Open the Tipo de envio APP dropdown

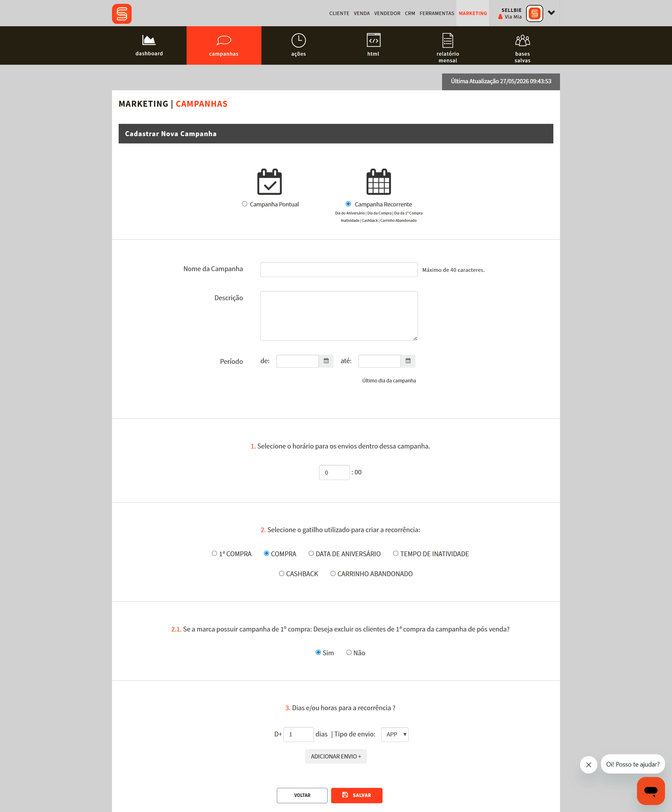(394, 734)
